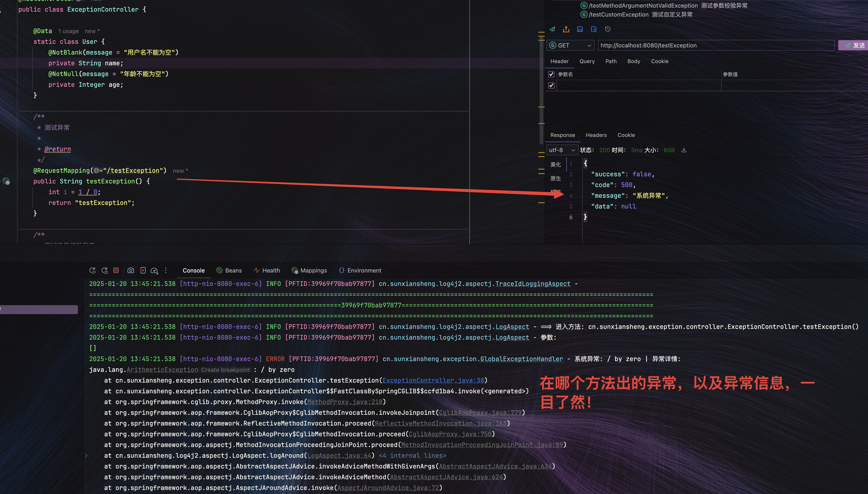The height and width of the screenshot is (494, 868).
Task: Open LogAspect.java:64 stack trace link
Action: (x=339, y=456)
